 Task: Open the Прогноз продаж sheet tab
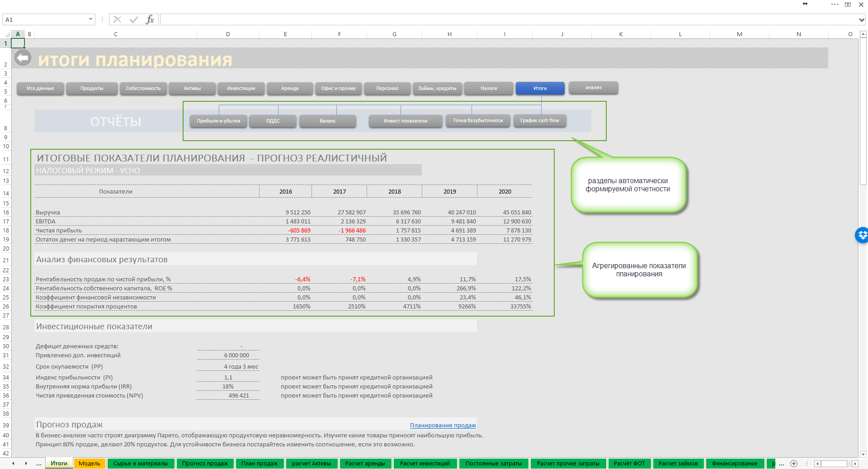click(205, 464)
